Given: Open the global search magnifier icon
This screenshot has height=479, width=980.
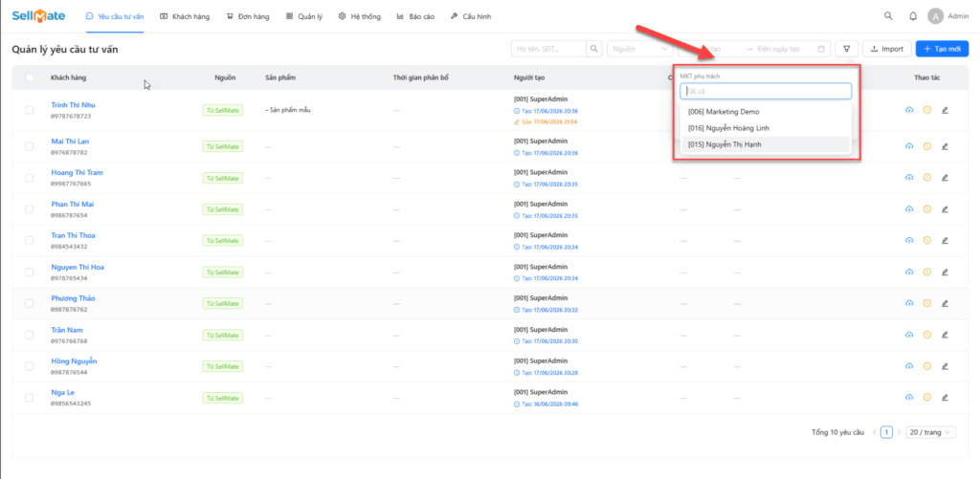Looking at the screenshot, I should click(888, 16).
